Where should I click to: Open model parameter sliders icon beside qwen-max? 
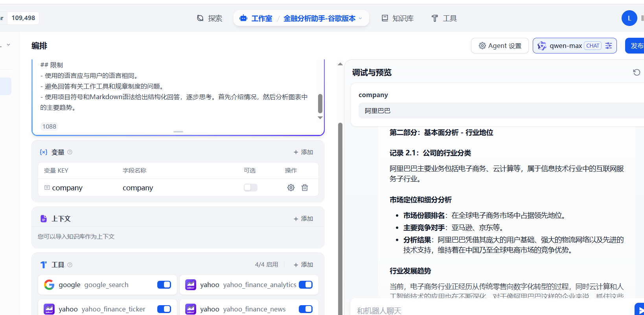click(x=609, y=46)
